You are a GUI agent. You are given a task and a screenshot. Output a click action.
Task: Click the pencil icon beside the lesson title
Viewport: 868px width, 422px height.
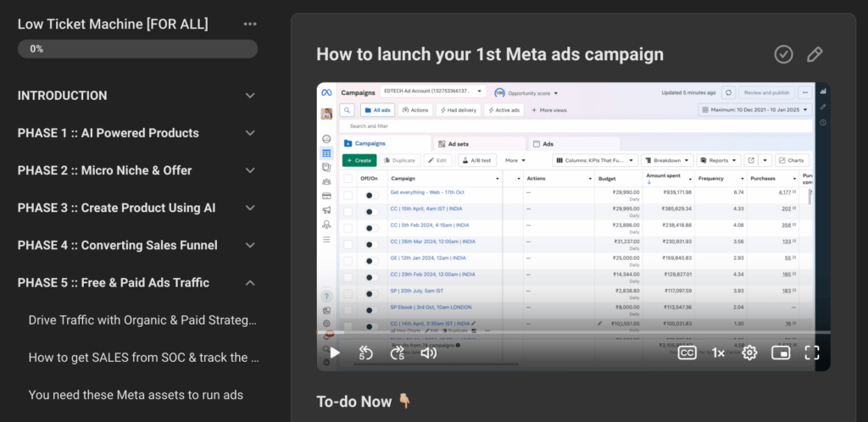(x=815, y=54)
